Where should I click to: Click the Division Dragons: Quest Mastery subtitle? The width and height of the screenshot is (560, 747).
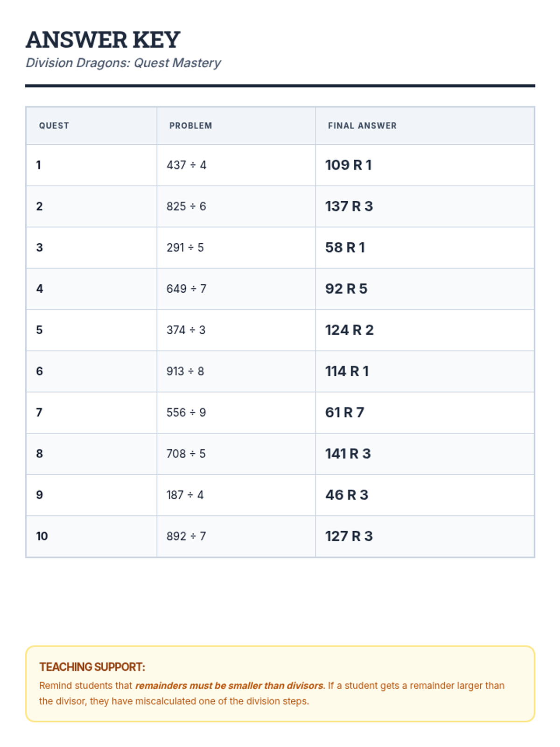123,63
